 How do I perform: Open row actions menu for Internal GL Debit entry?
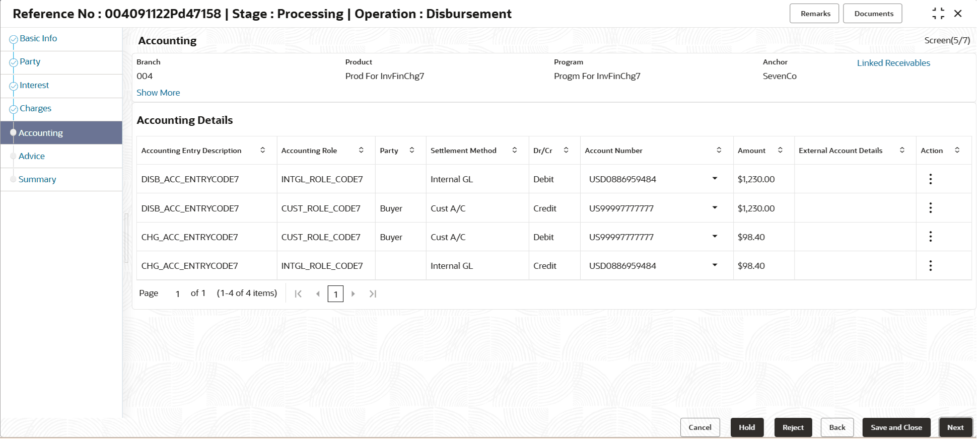tap(930, 179)
